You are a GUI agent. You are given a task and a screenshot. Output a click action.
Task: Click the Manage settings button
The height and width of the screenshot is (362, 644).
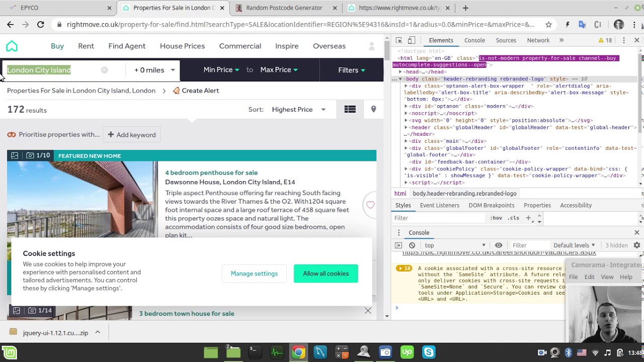coord(254,274)
